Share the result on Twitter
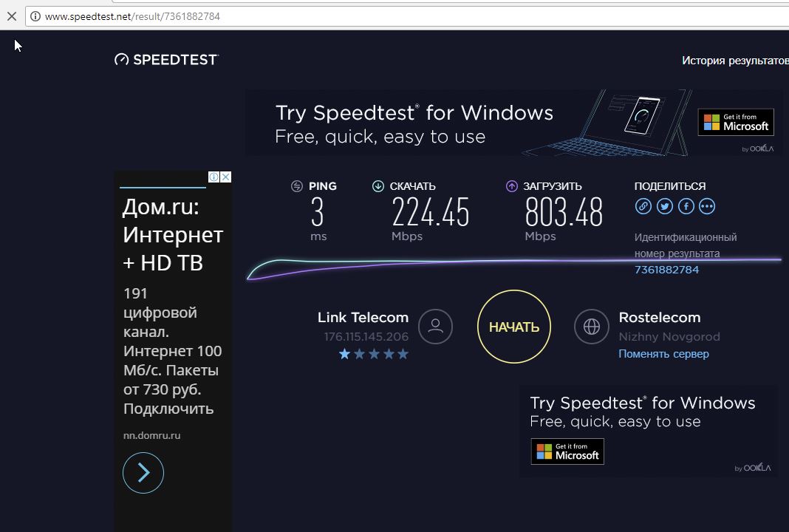The image size is (789, 532). (664, 206)
